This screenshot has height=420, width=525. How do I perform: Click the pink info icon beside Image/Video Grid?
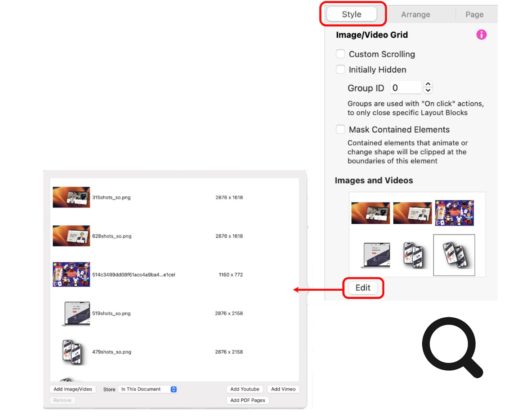click(x=481, y=35)
